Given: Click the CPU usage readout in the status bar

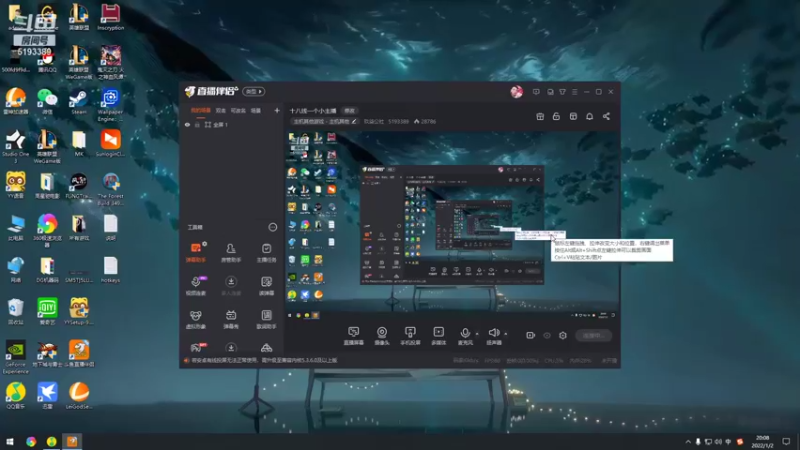Looking at the screenshot, I should click(554, 360).
